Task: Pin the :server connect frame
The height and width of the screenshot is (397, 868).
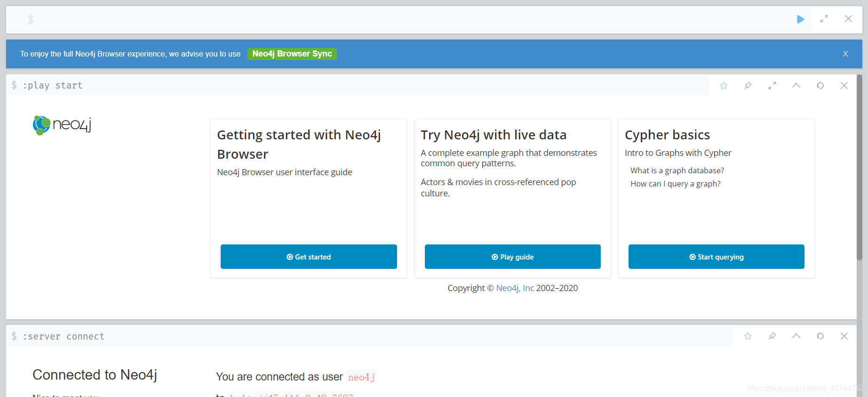Action: point(772,336)
